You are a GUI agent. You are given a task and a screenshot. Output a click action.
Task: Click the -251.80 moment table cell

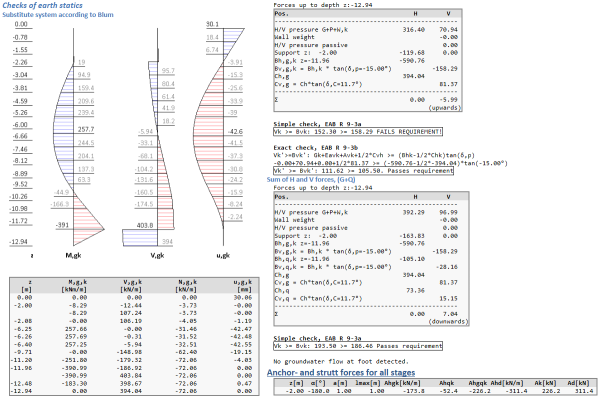pyautogui.click(x=75, y=360)
